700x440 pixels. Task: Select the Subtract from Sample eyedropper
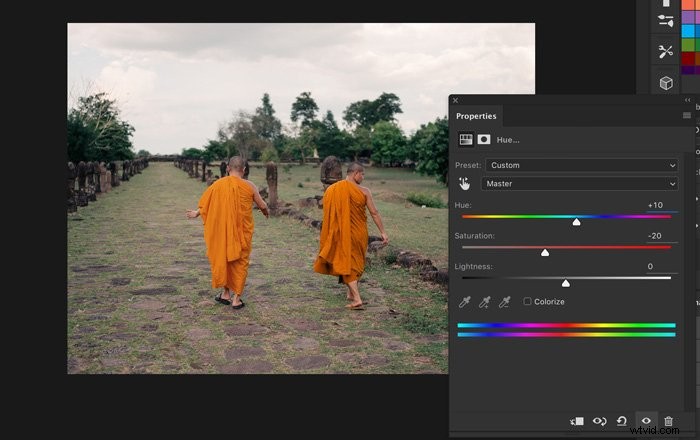click(504, 302)
